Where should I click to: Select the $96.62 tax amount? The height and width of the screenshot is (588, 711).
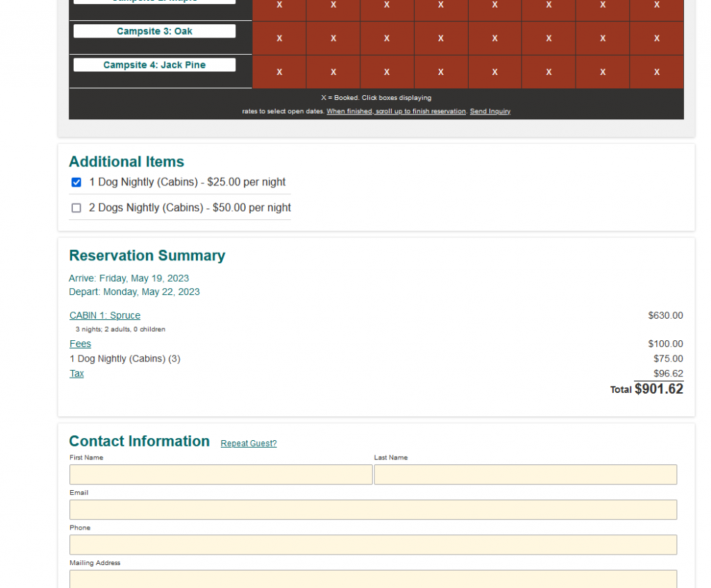[x=668, y=373]
